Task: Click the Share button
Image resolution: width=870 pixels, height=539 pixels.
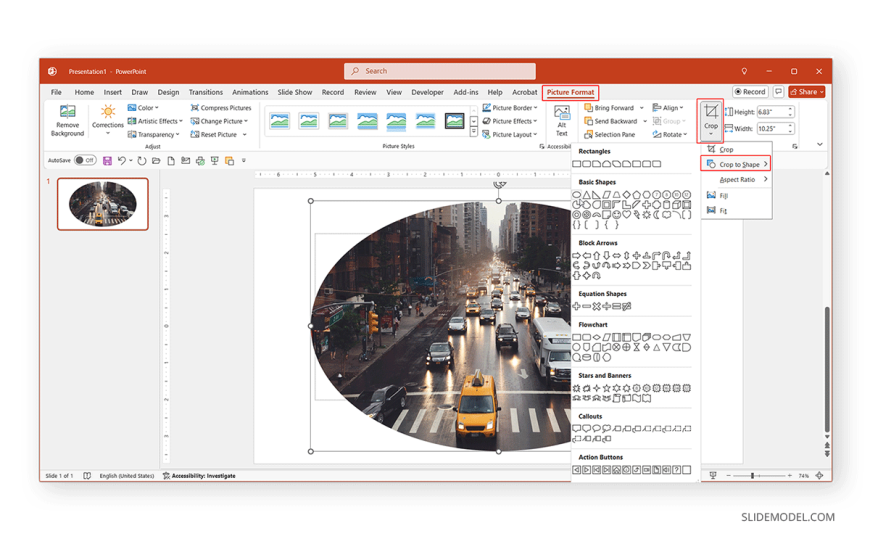Action: point(807,92)
